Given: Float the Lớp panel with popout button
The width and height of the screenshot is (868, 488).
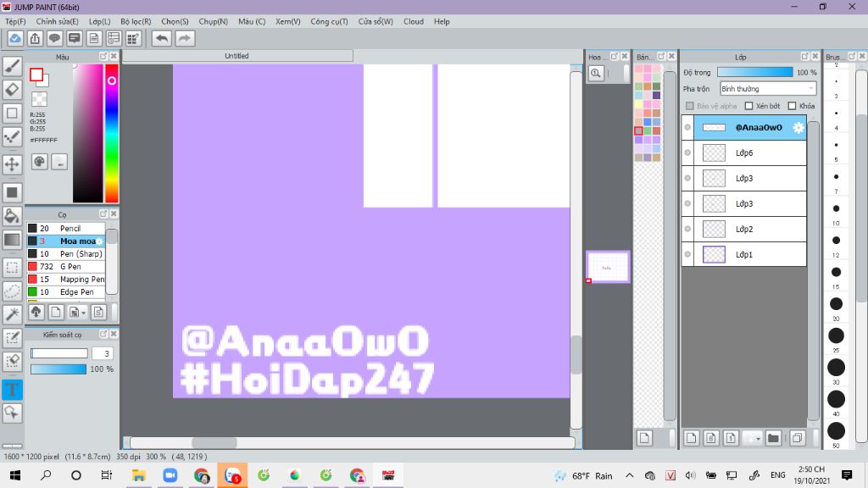Looking at the screenshot, I should coord(805,57).
